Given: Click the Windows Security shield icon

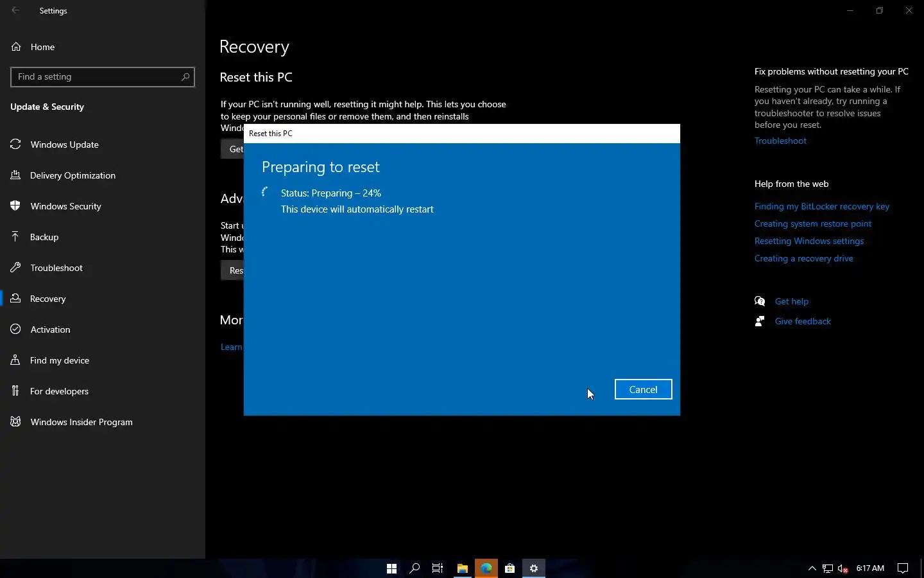Looking at the screenshot, I should pos(16,206).
